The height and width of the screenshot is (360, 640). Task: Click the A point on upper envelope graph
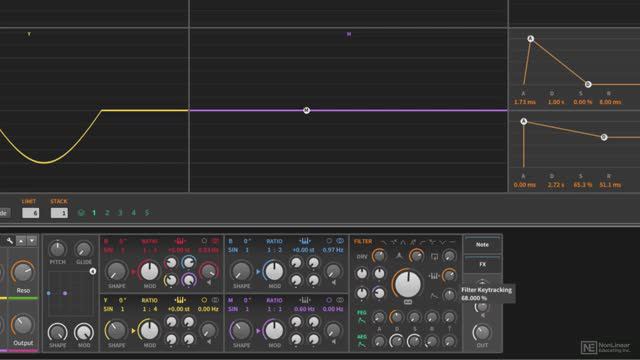click(x=531, y=39)
